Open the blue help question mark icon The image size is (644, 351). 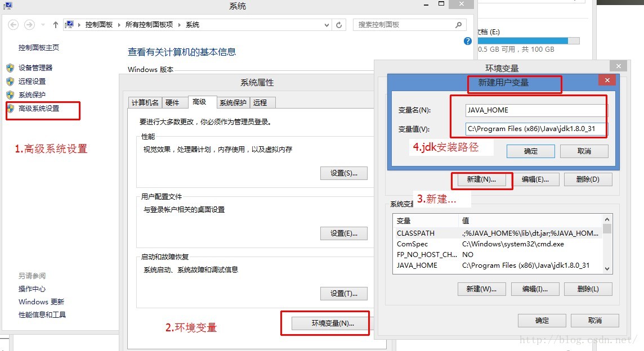tap(467, 41)
